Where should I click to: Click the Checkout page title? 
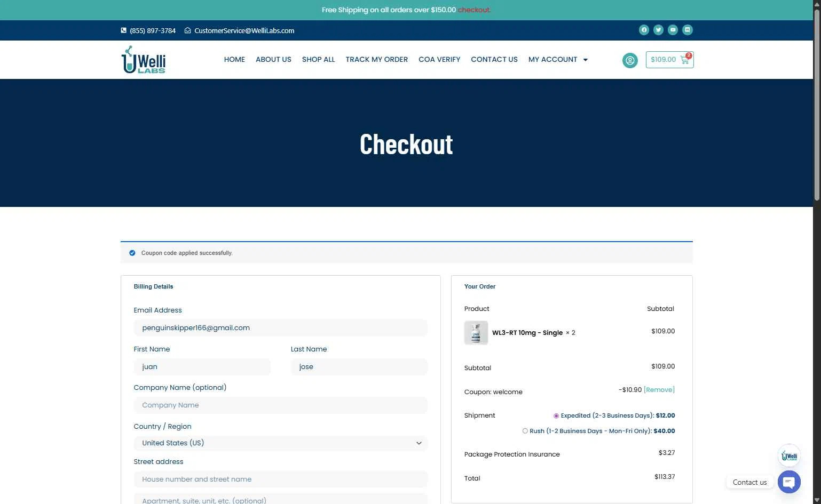point(406,144)
